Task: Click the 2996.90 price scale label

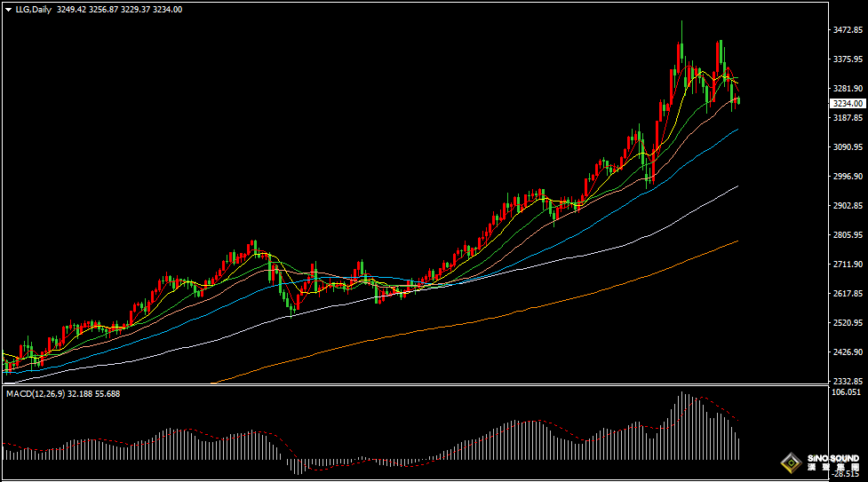Action: pos(848,177)
